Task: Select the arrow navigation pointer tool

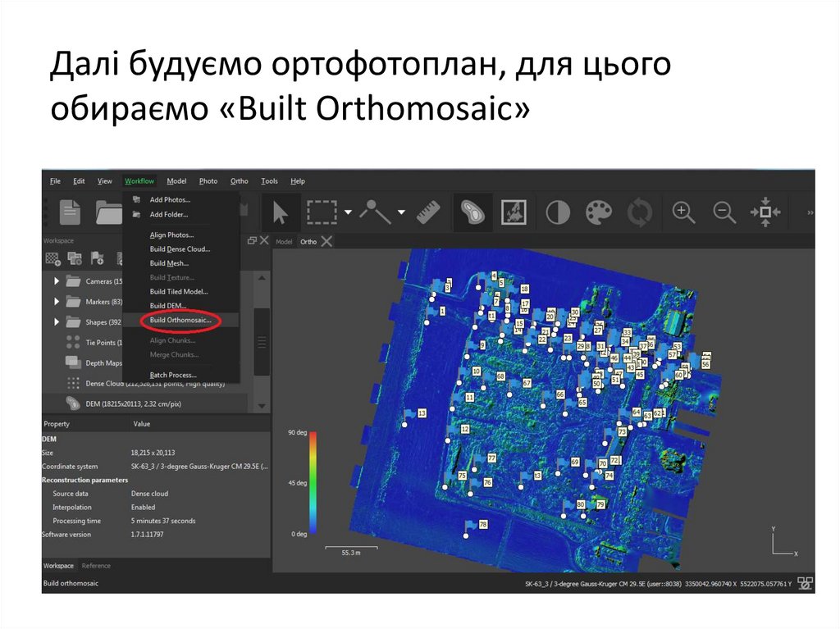Action: tap(280, 212)
